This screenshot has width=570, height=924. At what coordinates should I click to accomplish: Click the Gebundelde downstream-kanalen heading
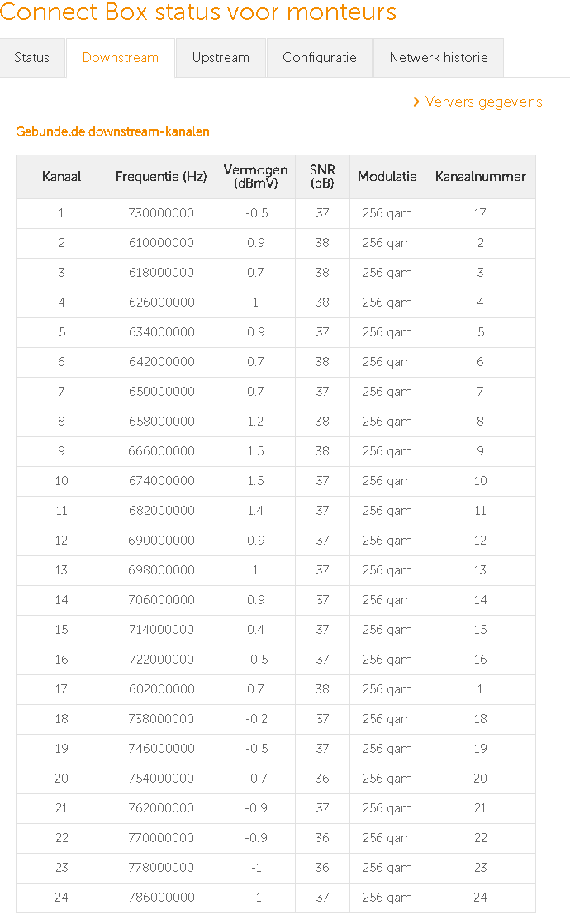click(112, 131)
